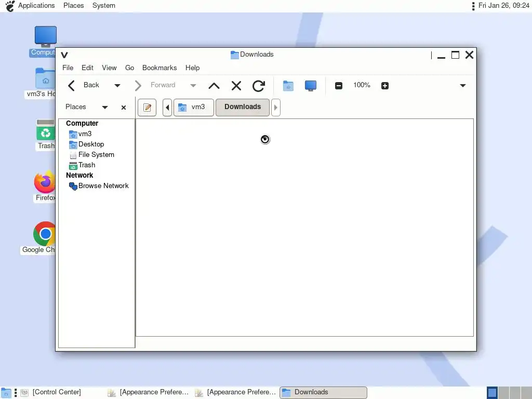Switch to second Appearance Preferences taskbar entry
Image resolution: width=532 pixels, height=399 pixels.
(236, 393)
